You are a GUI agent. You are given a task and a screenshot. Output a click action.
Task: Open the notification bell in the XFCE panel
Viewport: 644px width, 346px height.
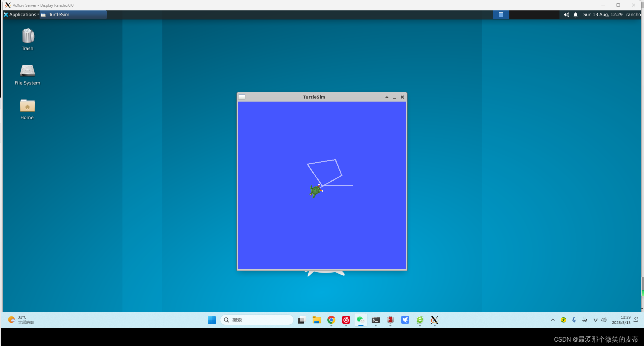[576, 14]
